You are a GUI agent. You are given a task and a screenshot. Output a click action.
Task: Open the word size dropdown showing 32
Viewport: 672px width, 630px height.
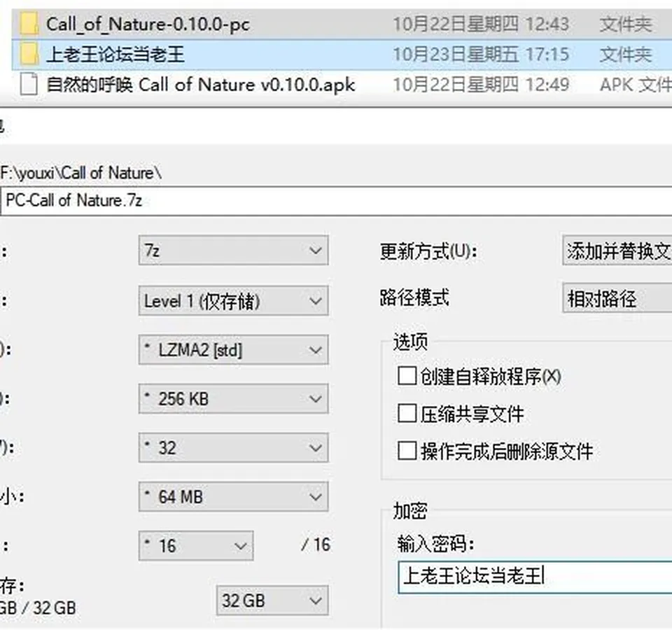(x=234, y=448)
